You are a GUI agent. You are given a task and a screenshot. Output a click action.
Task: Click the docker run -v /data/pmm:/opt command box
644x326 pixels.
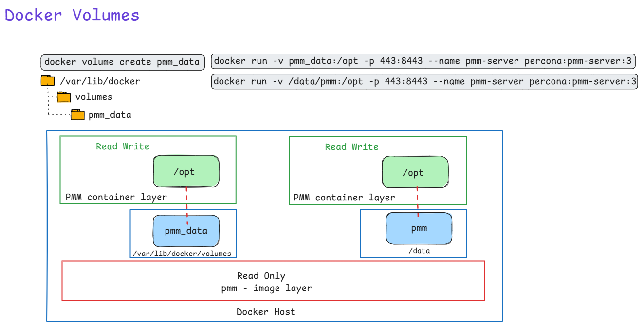tap(424, 81)
